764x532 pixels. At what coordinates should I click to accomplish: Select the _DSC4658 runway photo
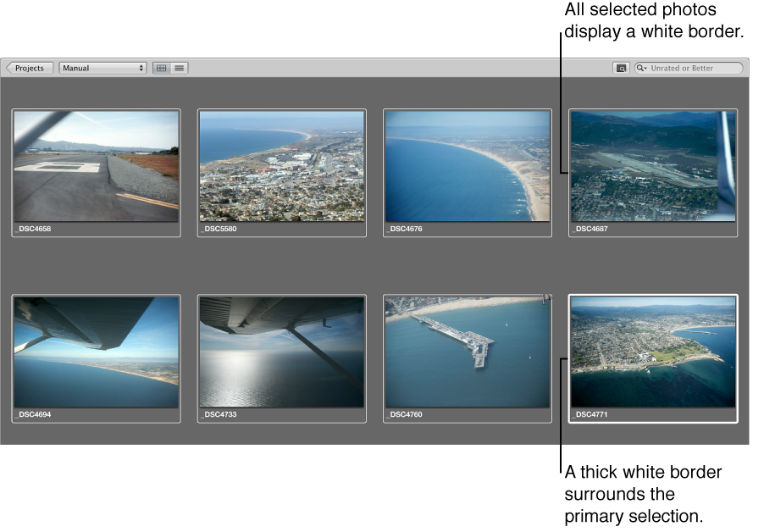point(96,166)
